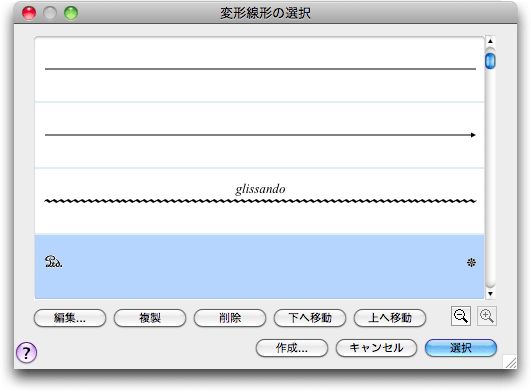The width and height of the screenshot is (531, 392).
Task: Create a new line with 作成...
Action: [x=292, y=348]
